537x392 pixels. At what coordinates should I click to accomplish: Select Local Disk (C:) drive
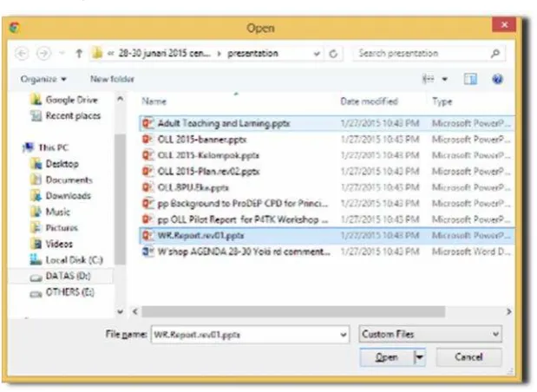click(x=67, y=260)
